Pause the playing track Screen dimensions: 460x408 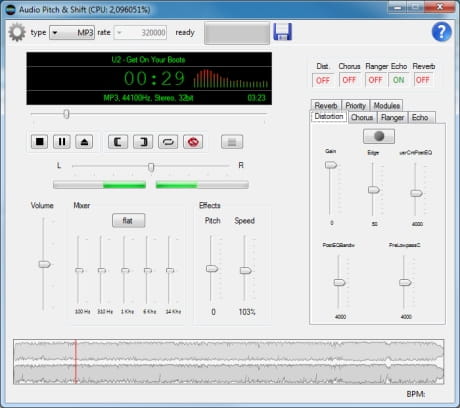(62, 142)
